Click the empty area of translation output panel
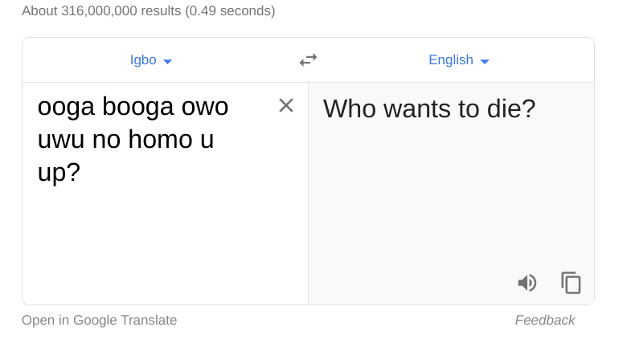 [x=450, y=201]
